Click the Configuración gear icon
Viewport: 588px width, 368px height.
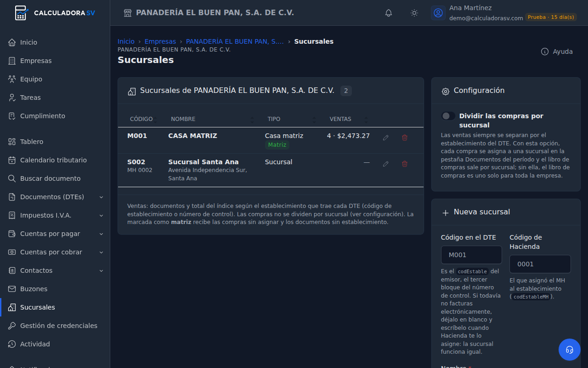[445, 91]
